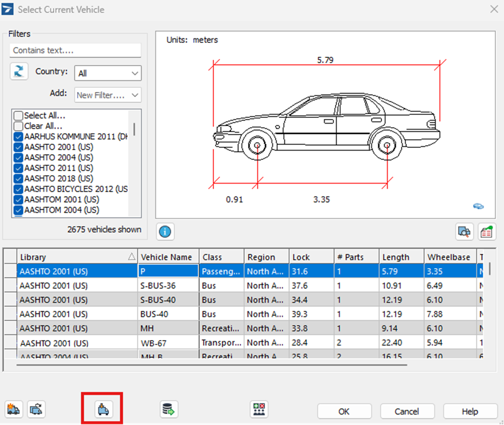Tick the Select All... checkbox
504x425 pixels.
tap(19, 116)
